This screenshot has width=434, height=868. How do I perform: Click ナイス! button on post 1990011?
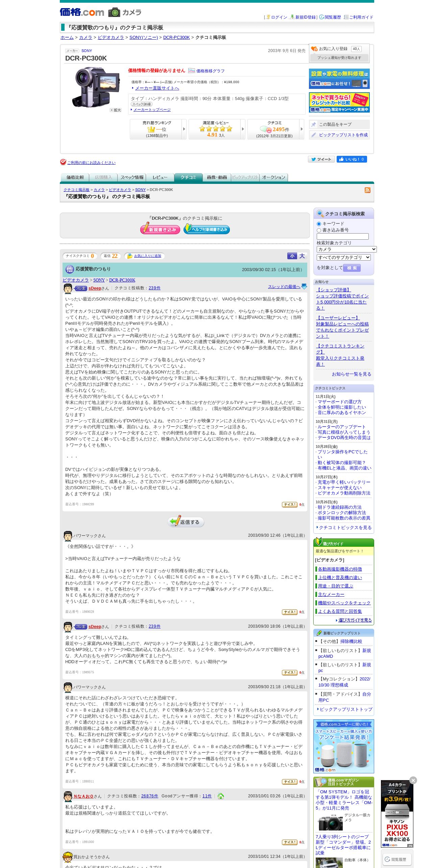(290, 782)
